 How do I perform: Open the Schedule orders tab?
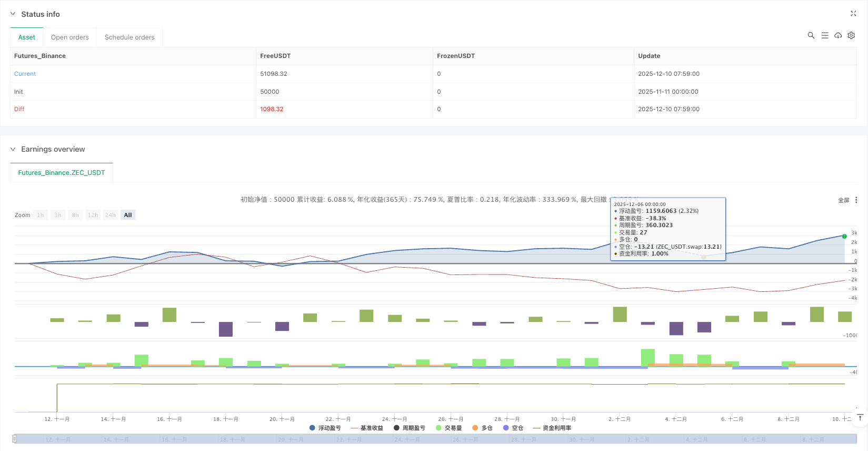129,37
